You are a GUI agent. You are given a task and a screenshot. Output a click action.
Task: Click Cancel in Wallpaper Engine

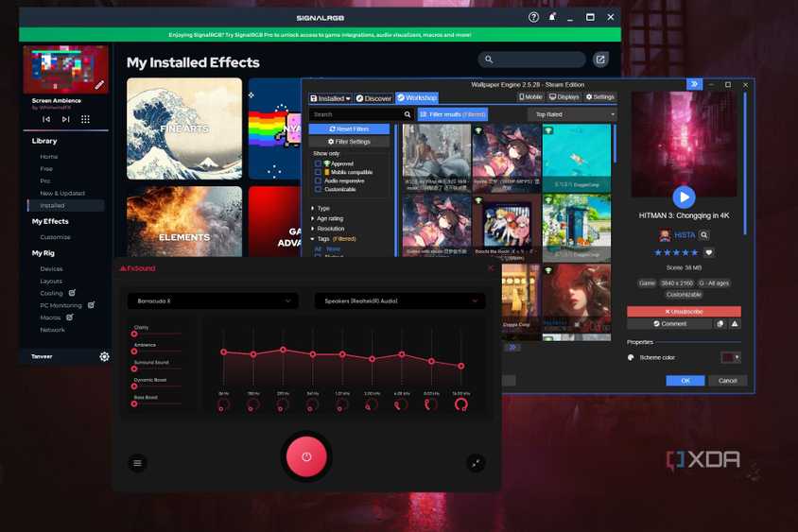click(x=727, y=381)
